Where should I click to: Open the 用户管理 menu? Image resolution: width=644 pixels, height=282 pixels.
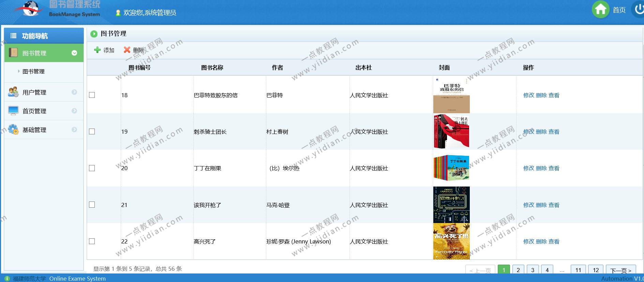point(44,92)
